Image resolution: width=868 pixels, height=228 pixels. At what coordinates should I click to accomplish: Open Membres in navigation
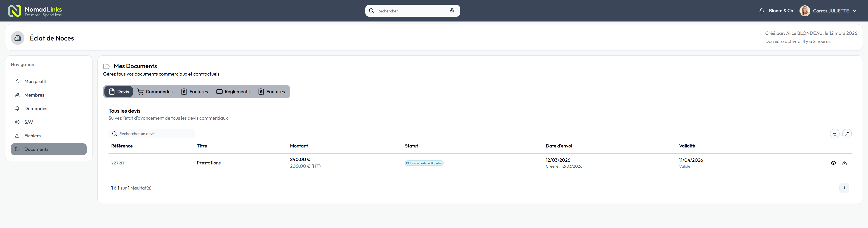[x=49, y=95]
